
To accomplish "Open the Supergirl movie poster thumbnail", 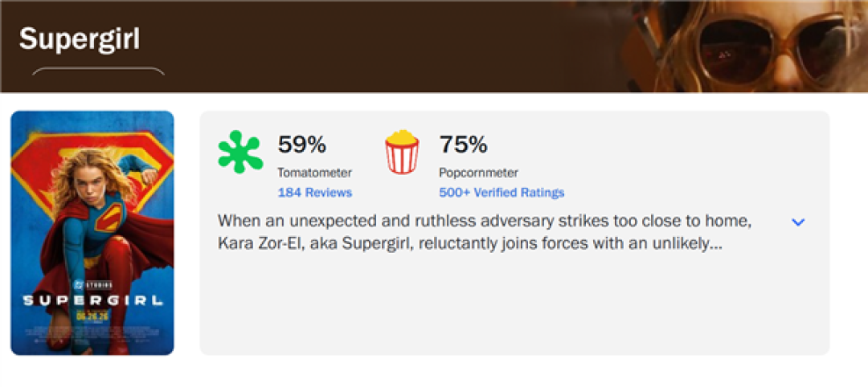I will coord(92,233).
